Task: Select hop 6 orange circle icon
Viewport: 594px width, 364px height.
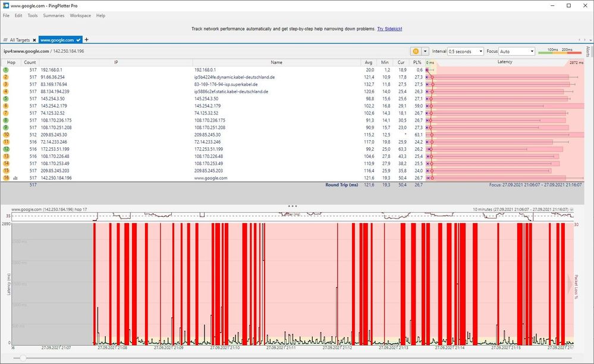Action: 6,106
